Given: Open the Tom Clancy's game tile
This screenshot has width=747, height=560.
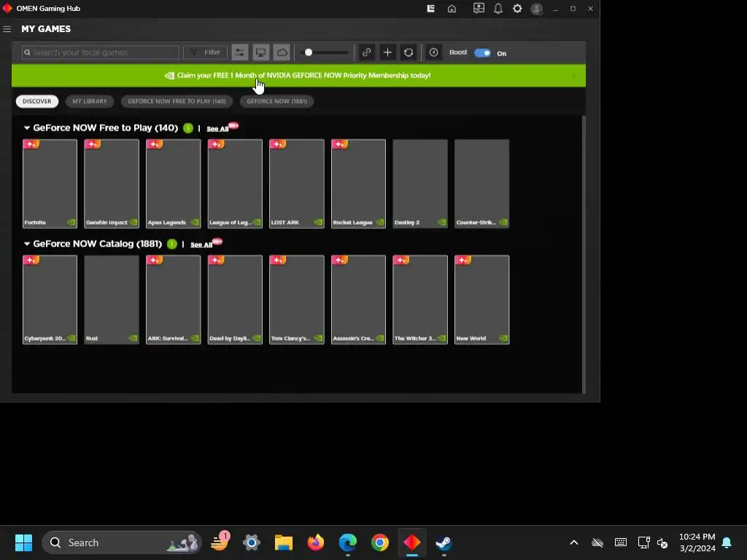Looking at the screenshot, I should pyautogui.click(x=297, y=300).
